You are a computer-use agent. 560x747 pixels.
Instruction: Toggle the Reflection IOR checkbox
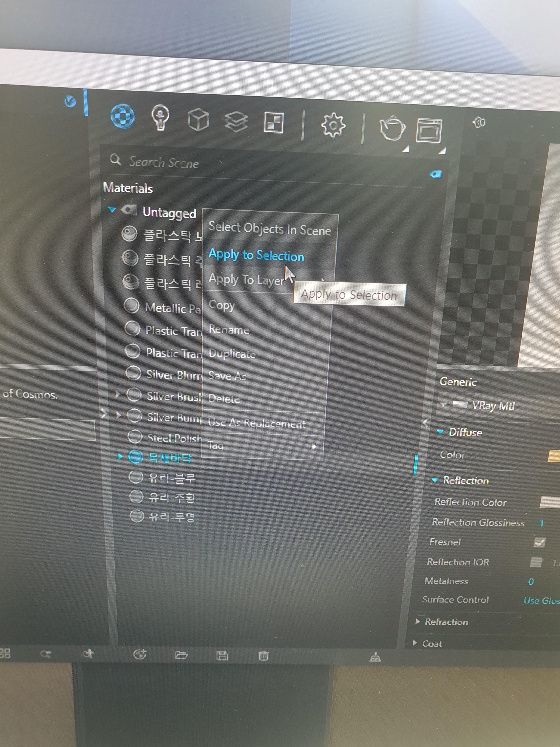point(536,562)
